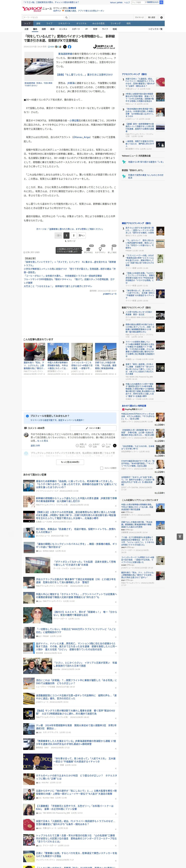The width and height of the screenshot is (186, 868).
Task: Open マイページ link
Action: (x=139, y=18)
